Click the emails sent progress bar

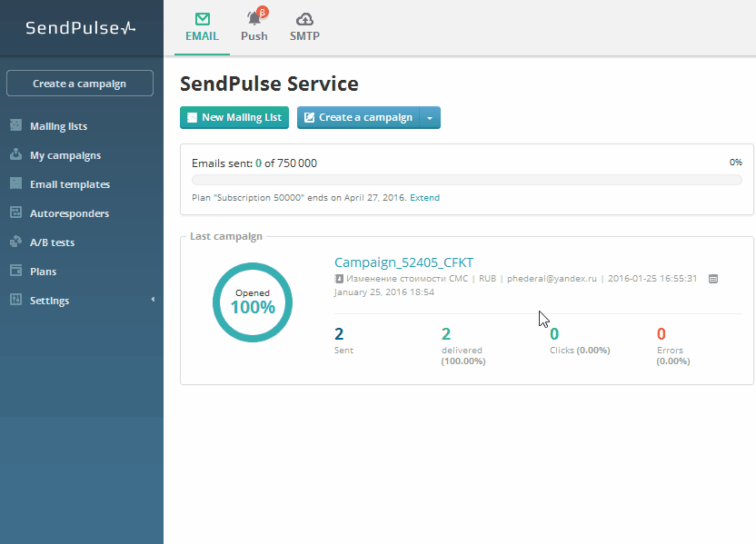pyautogui.click(x=467, y=180)
